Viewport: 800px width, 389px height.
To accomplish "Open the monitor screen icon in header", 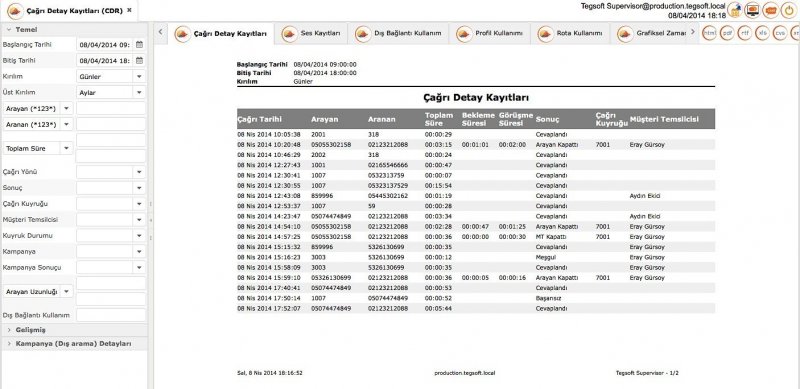I will click(x=752, y=10).
